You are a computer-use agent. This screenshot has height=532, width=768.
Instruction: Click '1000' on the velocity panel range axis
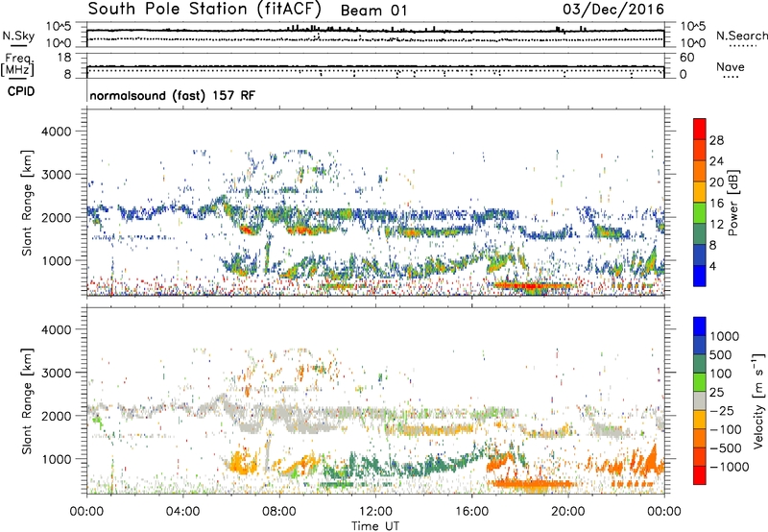tap(56, 459)
